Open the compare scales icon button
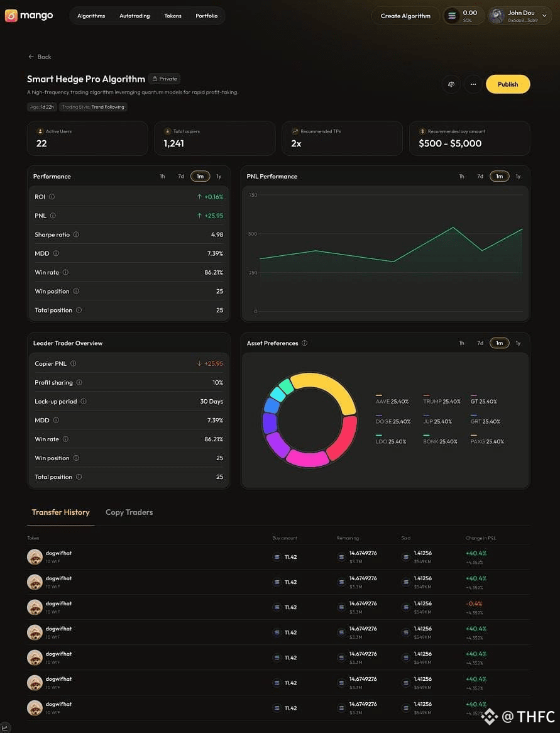This screenshot has width=560, height=733. tap(451, 84)
